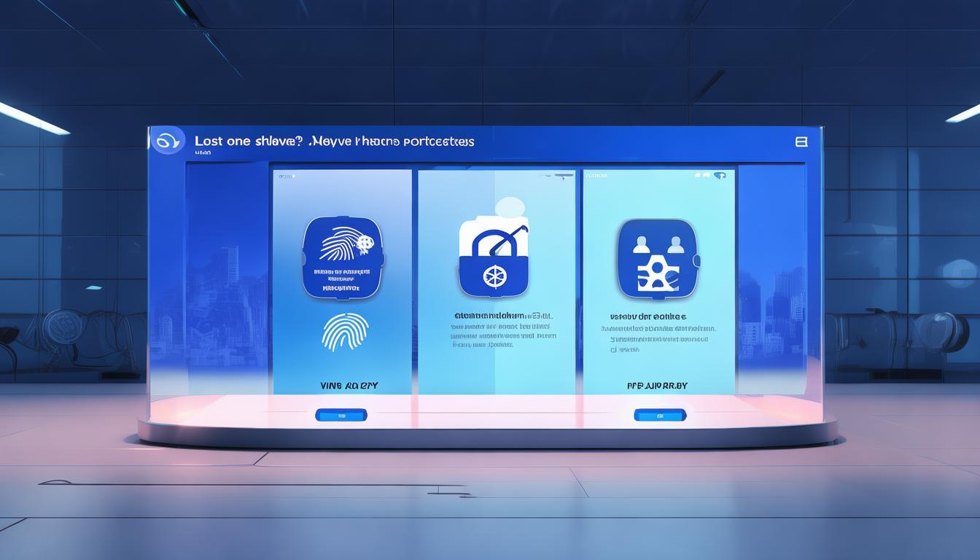The image size is (980, 560).
Task: Click the status text at the right panel's top-left
Action: (596, 176)
